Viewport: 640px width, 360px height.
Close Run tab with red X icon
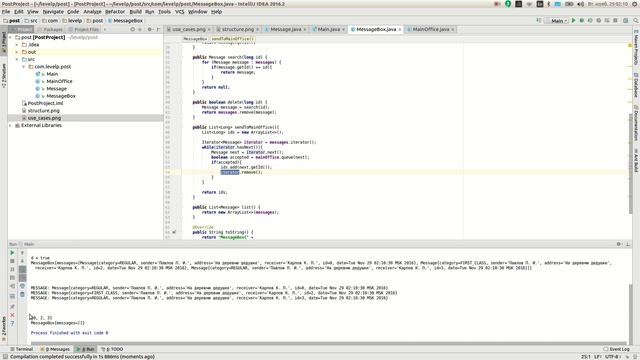[12, 315]
